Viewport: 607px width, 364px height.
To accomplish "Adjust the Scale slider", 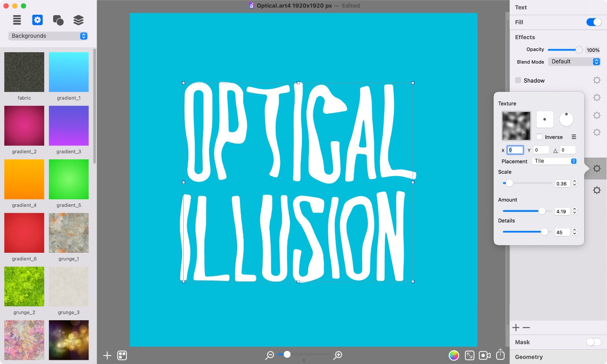I will (x=527, y=183).
